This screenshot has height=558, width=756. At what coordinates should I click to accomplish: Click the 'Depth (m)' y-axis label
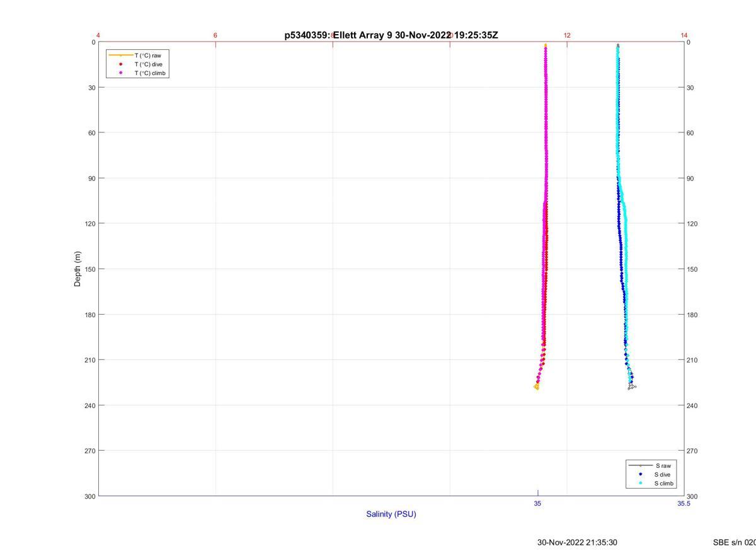point(78,269)
